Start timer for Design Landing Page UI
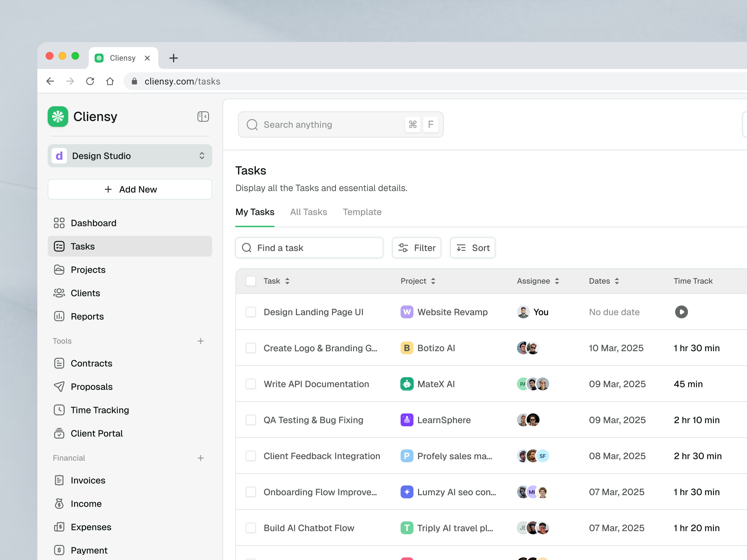This screenshot has height=560, width=747. [x=681, y=312]
